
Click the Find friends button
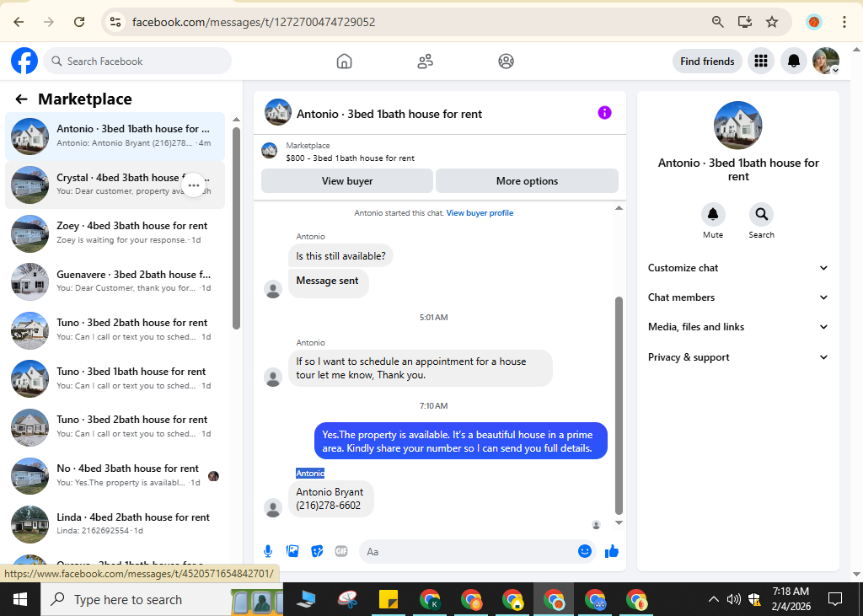707,62
